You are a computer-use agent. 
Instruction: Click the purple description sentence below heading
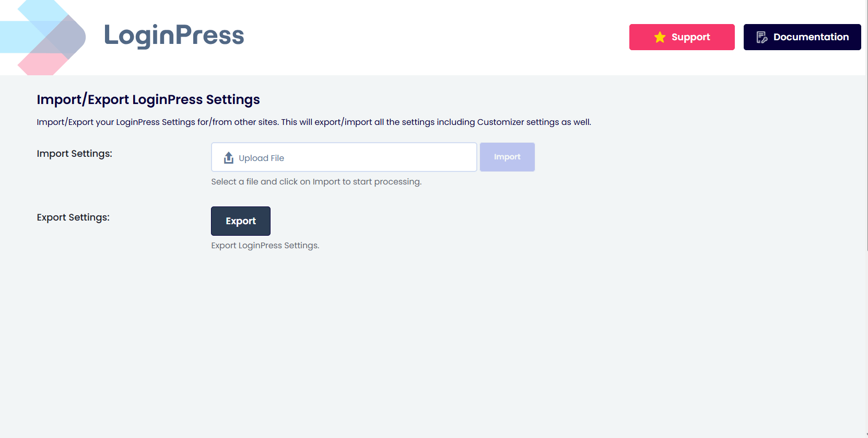[313, 122]
